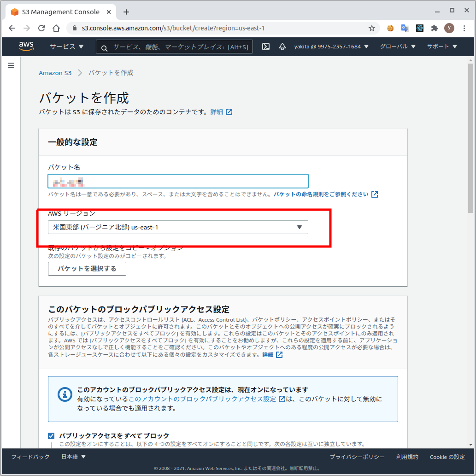Click the Amazon S3 breadcrumb link
Image resolution: width=476 pixels, height=476 pixels.
pos(55,73)
